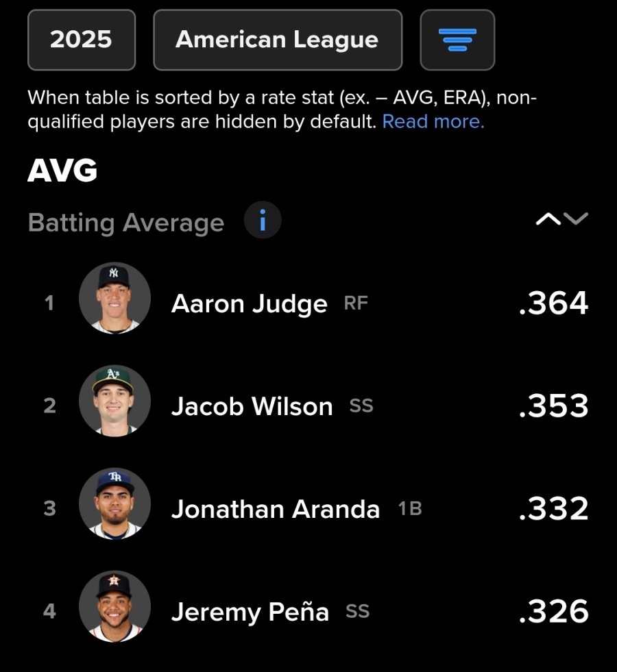Sort ascending with the up chevron
This screenshot has height=672, width=617.
(x=548, y=219)
